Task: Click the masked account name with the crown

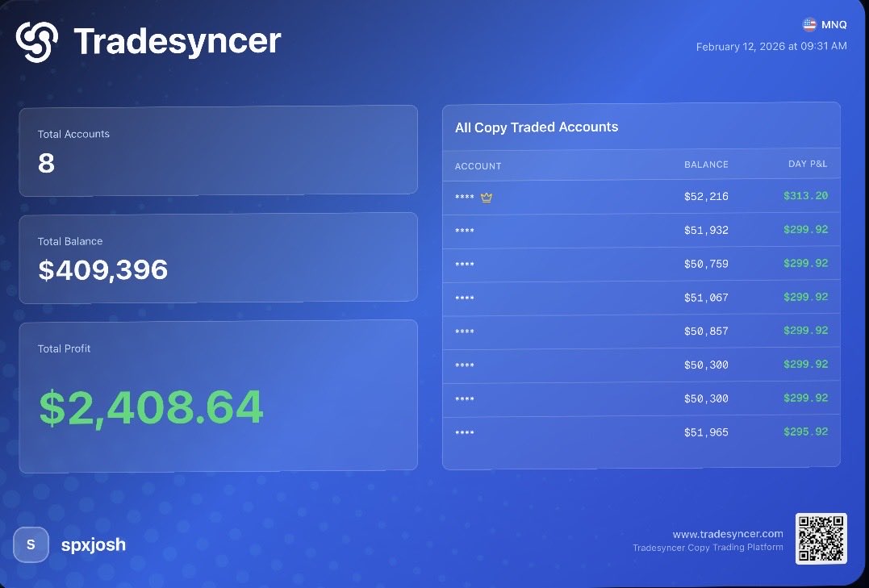Action: (x=465, y=198)
